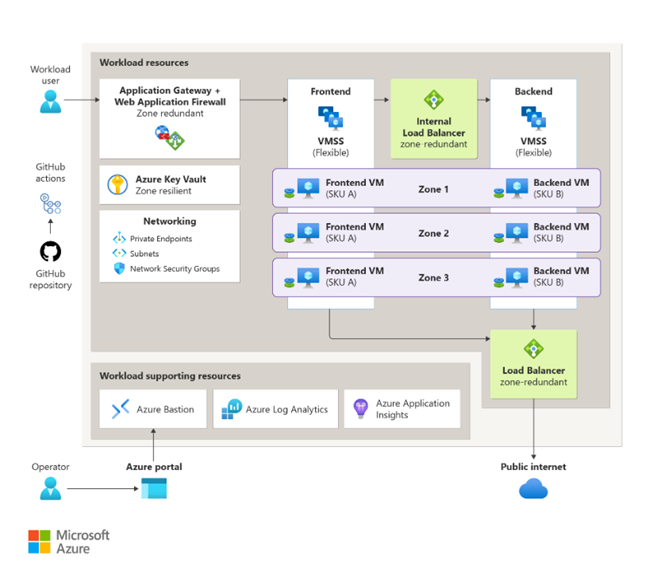Click the Workload resources heading
Image resolution: width=661 pixels, height=578 pixels.
(144, 62)
